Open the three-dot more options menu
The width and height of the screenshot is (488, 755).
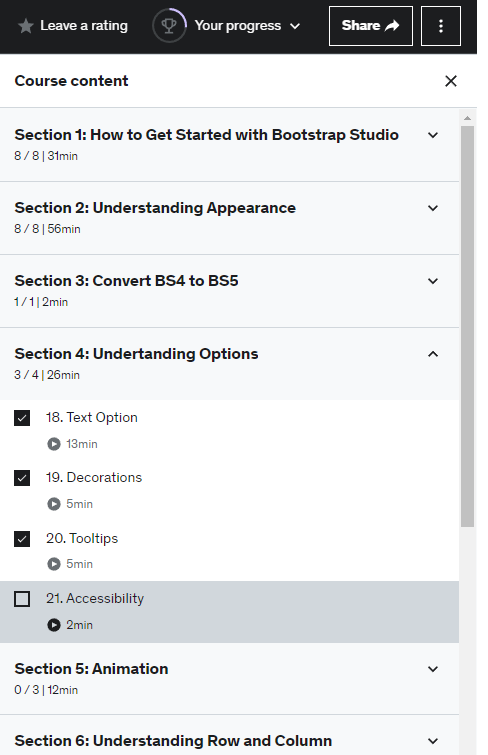point(441,26)
